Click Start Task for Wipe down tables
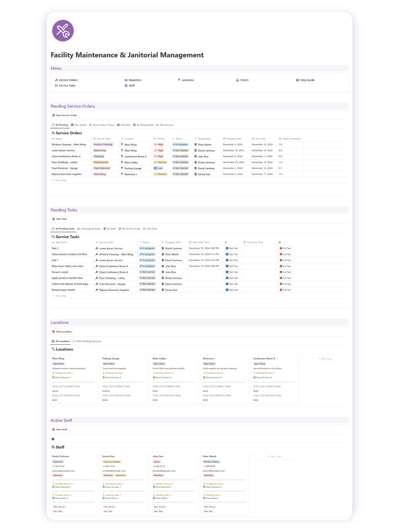 click(x=232, y=266)
